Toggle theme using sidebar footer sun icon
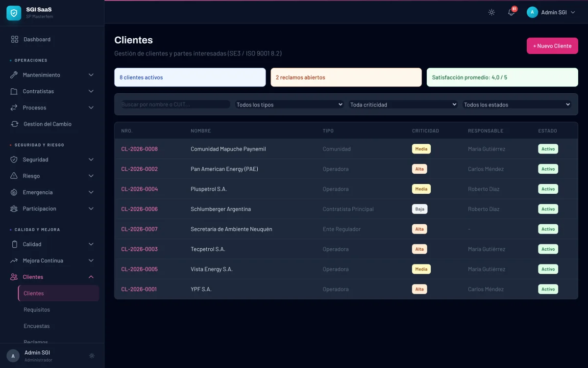 click(92, 356)
